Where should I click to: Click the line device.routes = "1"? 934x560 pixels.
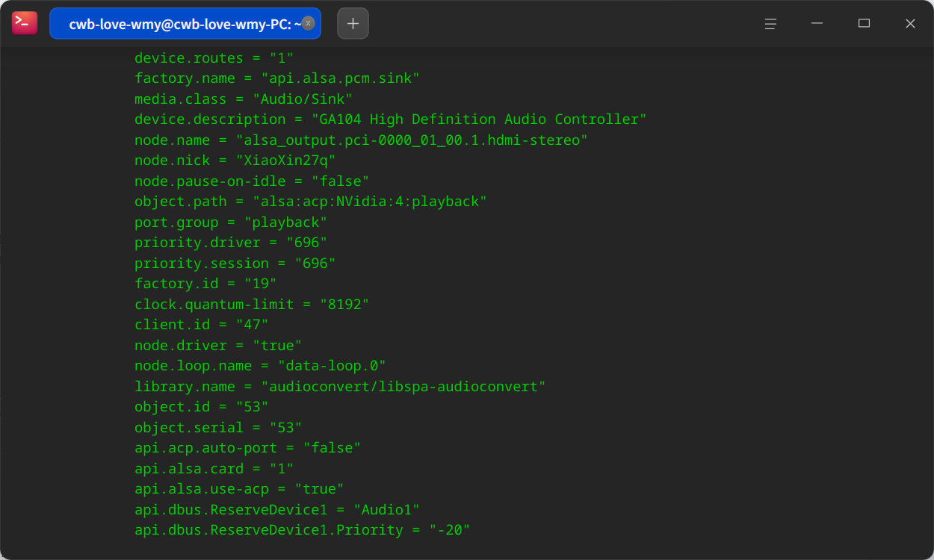pos(214,58)
